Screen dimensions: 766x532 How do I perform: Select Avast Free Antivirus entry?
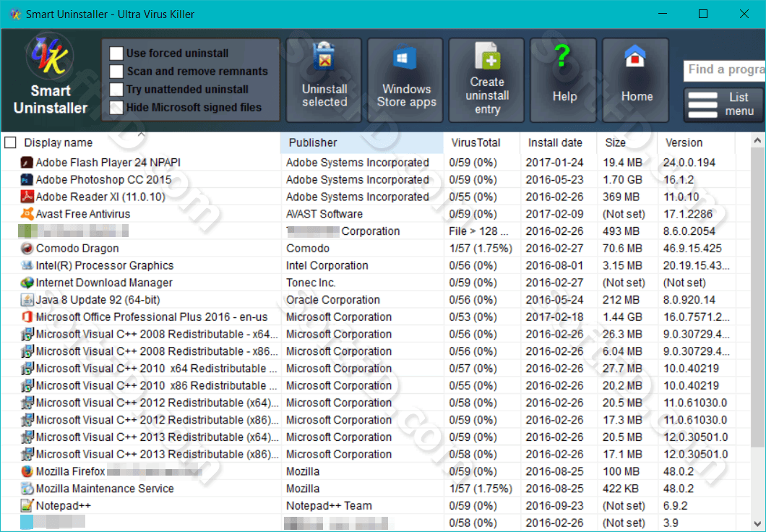83,213
